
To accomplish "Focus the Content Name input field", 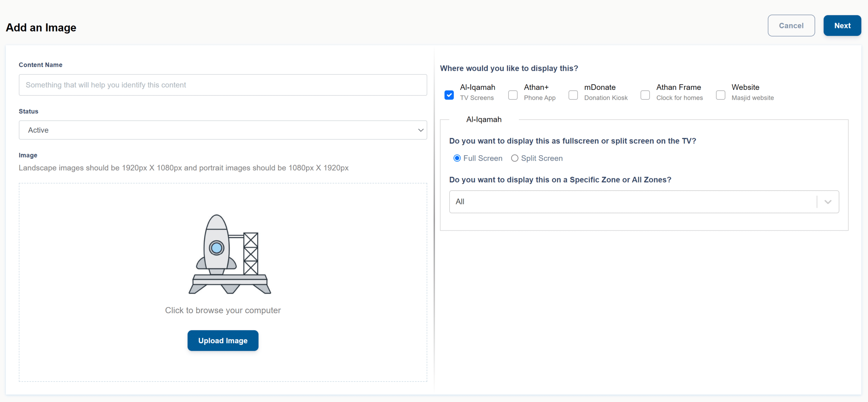I will [222, 85].
